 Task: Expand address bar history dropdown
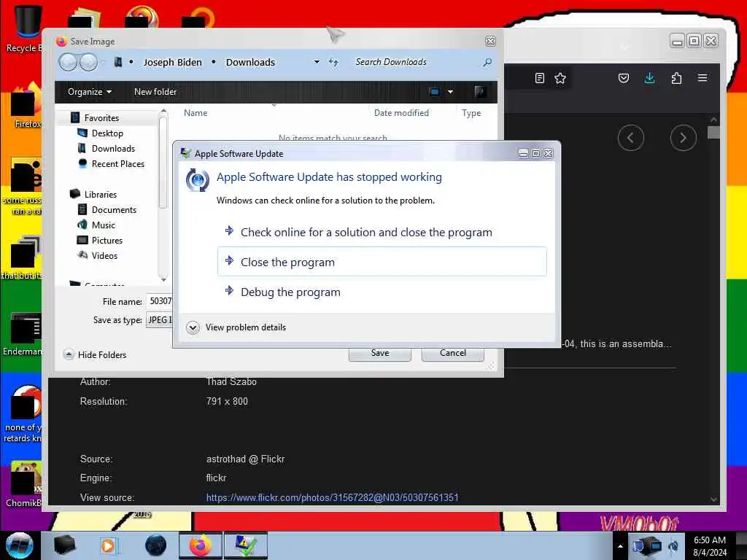pos(317,63)
